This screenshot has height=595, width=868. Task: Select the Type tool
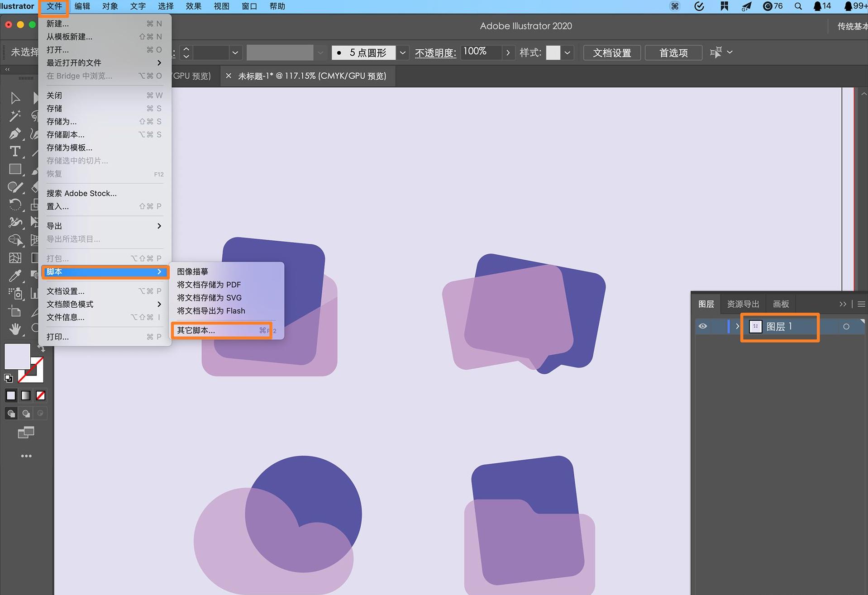click(x=15, y=151)
